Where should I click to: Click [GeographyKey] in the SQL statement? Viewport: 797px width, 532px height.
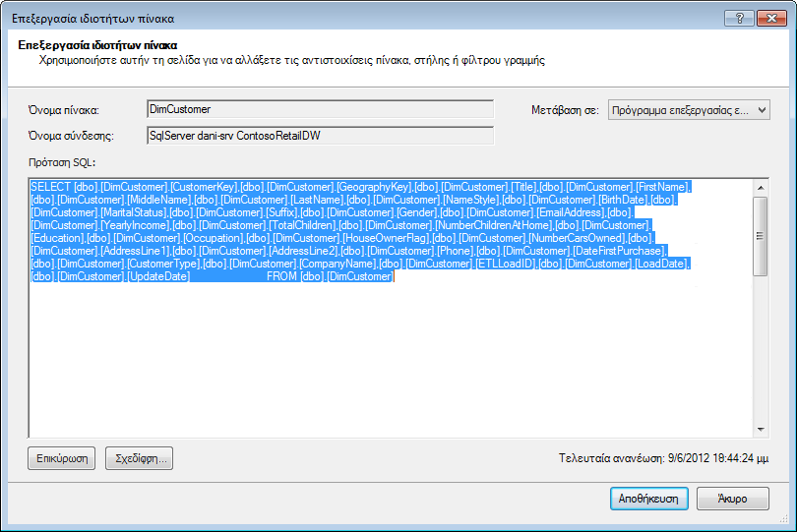374,187
